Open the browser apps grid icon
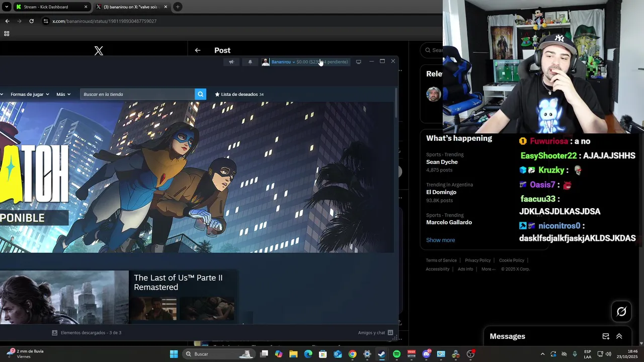 (x=7, y=34)
